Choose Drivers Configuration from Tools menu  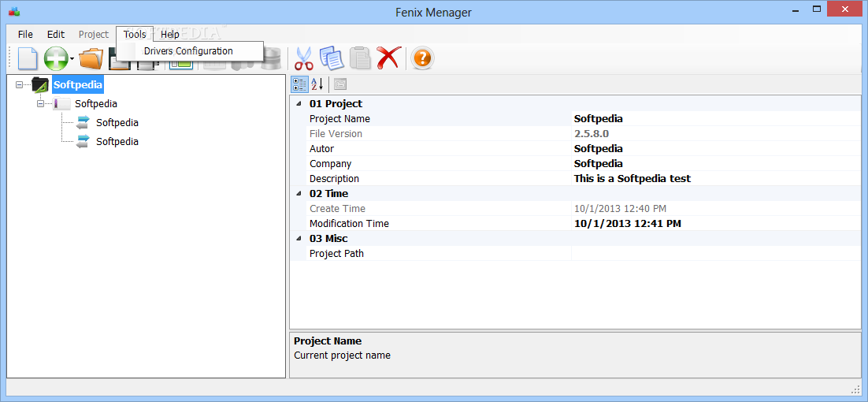[x=188, y=51]
